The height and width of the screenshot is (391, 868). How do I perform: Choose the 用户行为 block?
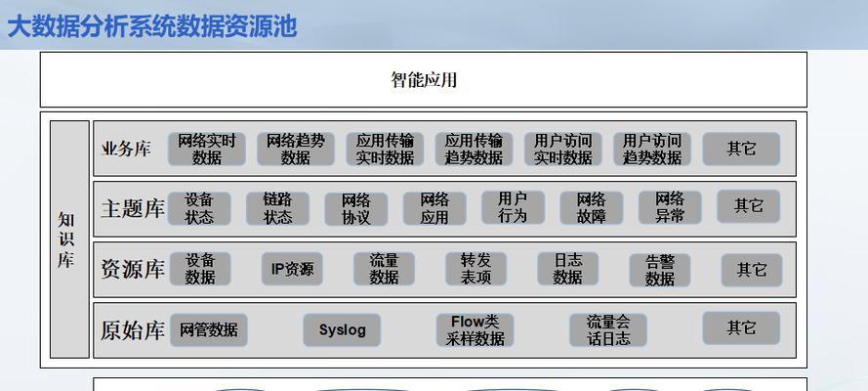point(513,207)
